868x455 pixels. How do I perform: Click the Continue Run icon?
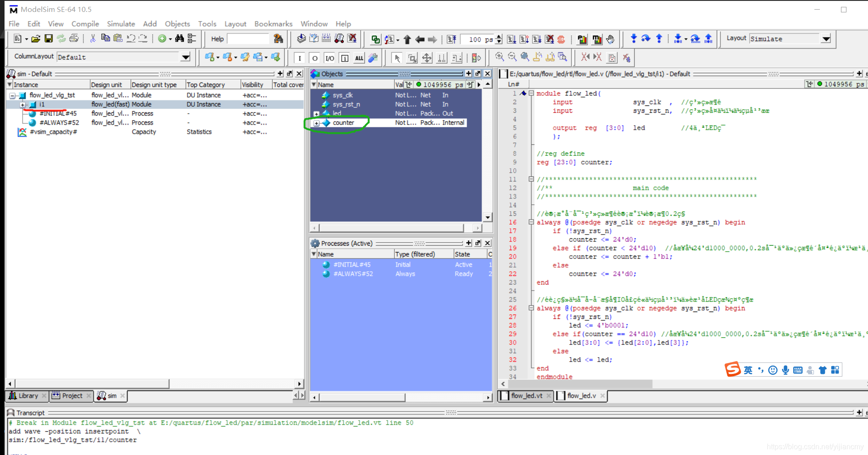pos(524,39)
